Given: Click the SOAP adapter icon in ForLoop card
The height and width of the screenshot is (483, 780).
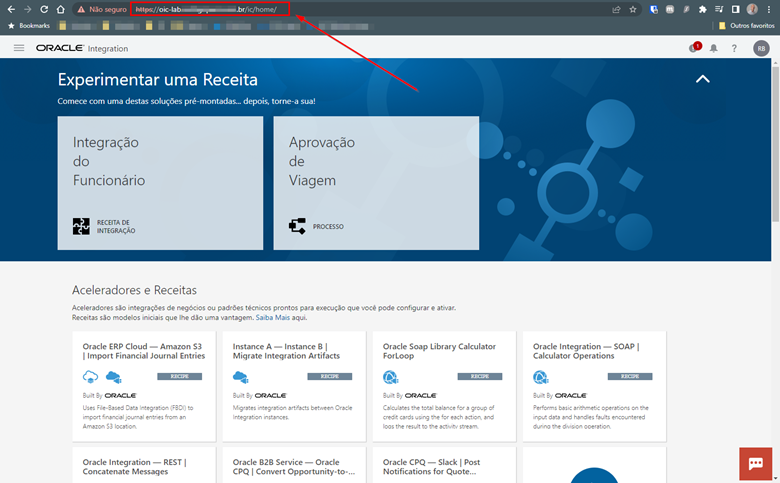Looking at the screenshot, I should pos(390,377).
